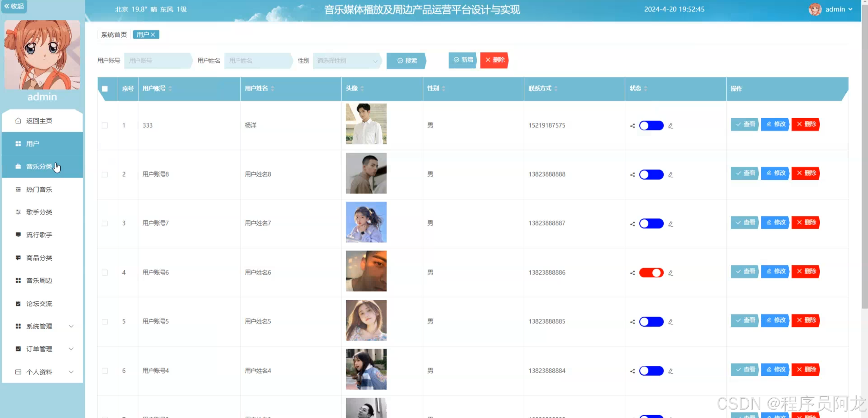Viewport: 868px width, 418px height.
Task: Click the home icon next to 返回主页
Action: (18, 121)
